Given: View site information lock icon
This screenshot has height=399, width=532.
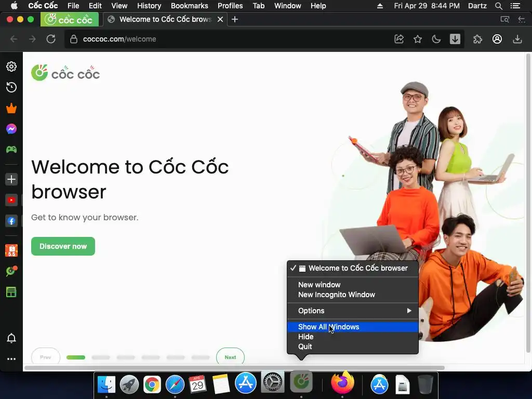Looking at the screenshot, I should pos(74,39).
